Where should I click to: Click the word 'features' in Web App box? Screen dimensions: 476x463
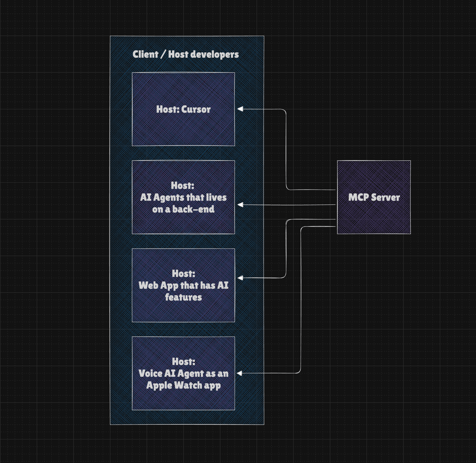click(183, 297)
